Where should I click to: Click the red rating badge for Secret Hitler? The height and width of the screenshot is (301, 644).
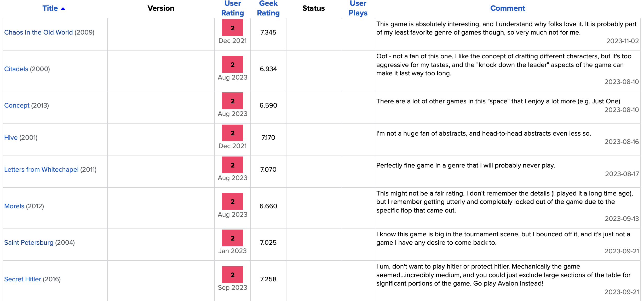click(x=233, y=275)
